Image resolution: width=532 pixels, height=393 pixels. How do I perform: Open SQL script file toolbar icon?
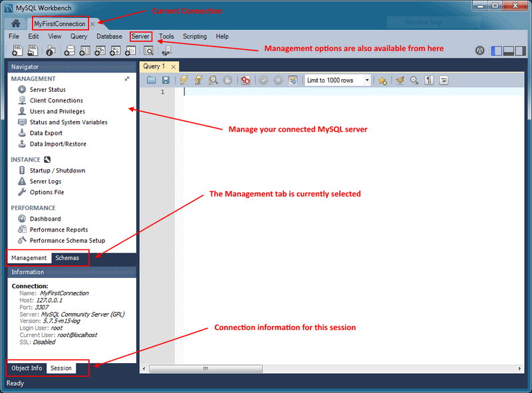[x=33, y=51]
